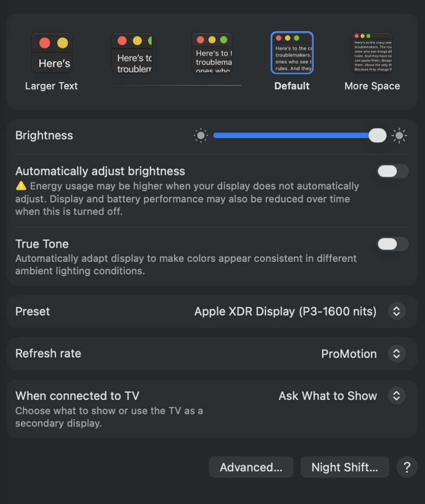Screen dimensions: 425x504
Task: Click the dim sun brightness icon
Action: 201,136
